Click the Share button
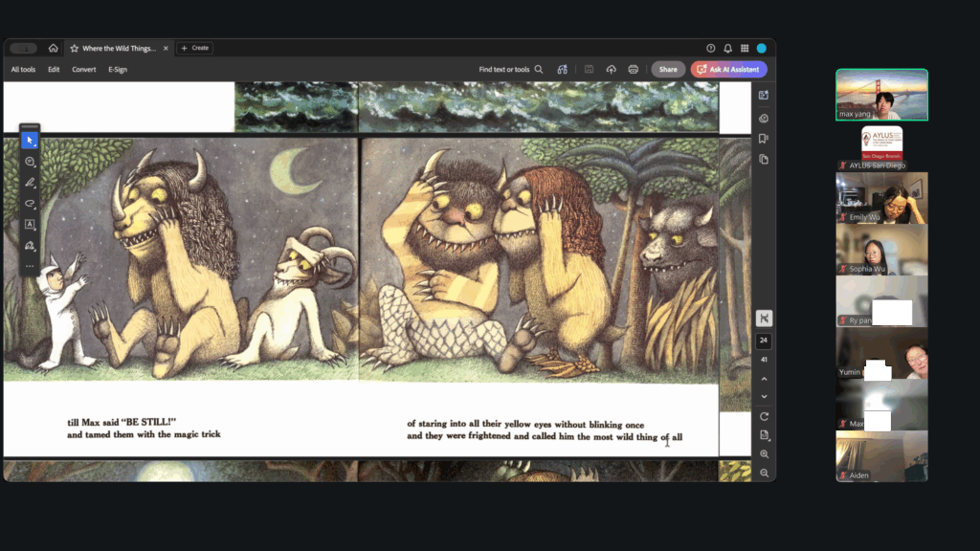Screen dimensions: 980x551 coord(668,70)
